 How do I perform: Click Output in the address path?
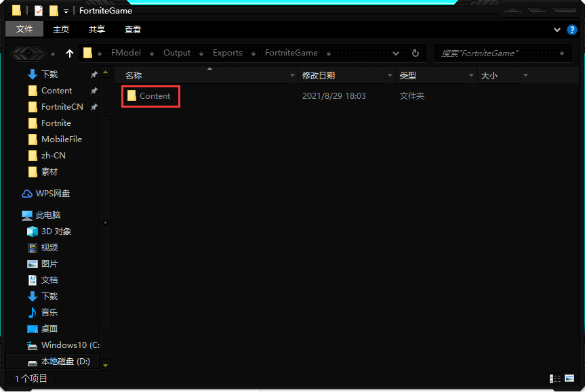pyautogui.click(x=177, y=53)
